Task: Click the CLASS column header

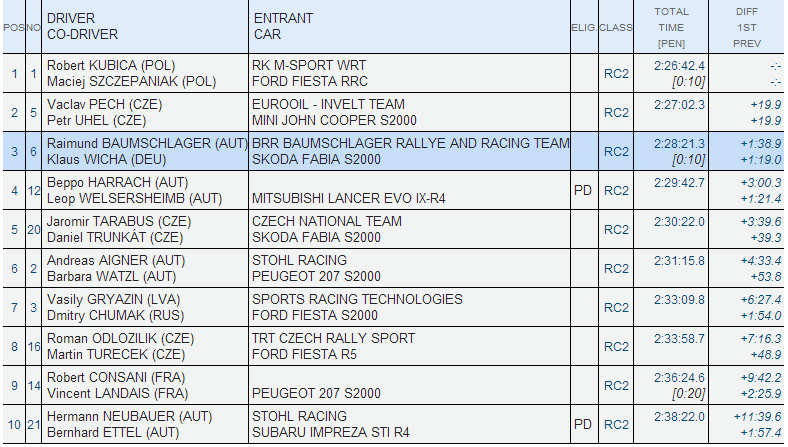Action: (x=615, y=27)
